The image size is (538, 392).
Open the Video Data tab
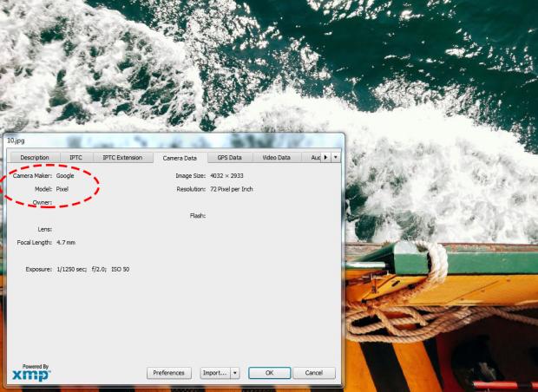[x=276, y=157]
